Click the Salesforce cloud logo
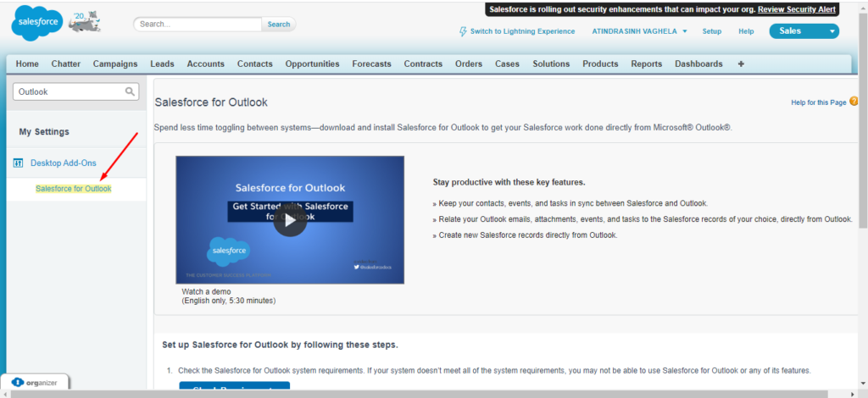 click(37, 23)
